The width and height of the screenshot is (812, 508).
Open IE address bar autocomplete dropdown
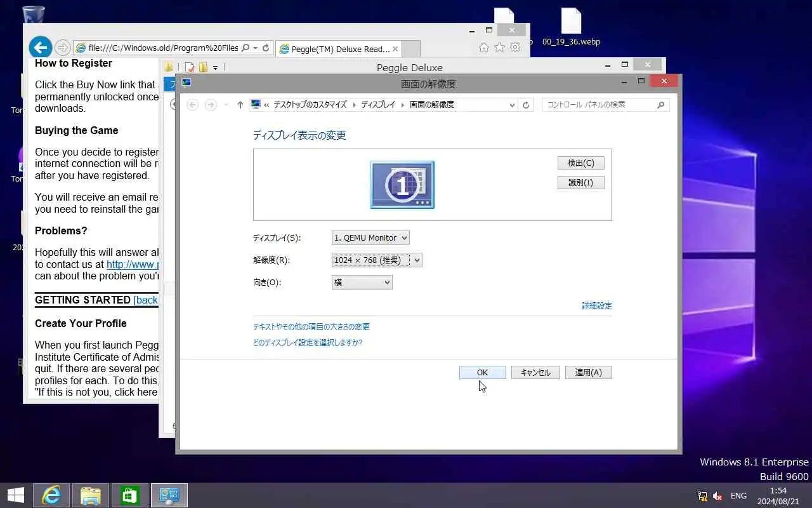[256, 48]
